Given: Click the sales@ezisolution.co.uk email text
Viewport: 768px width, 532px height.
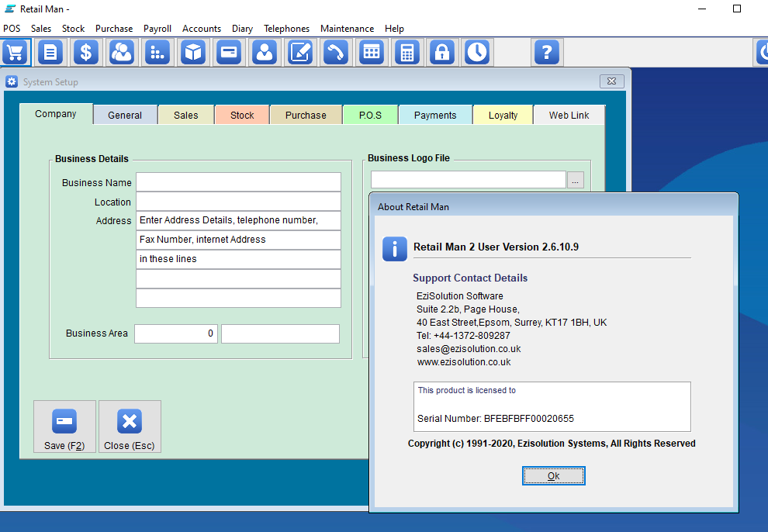Looking at the screenshot, I should tap(469, 349).
